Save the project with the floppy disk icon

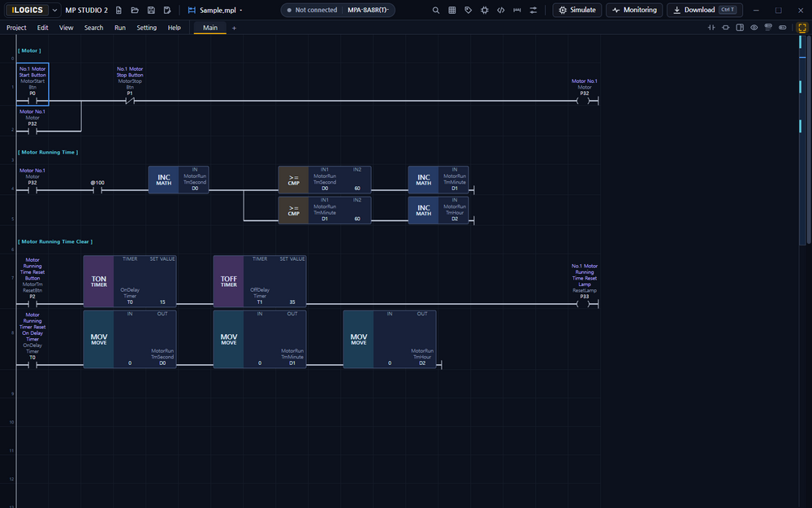tap(151, 10)
